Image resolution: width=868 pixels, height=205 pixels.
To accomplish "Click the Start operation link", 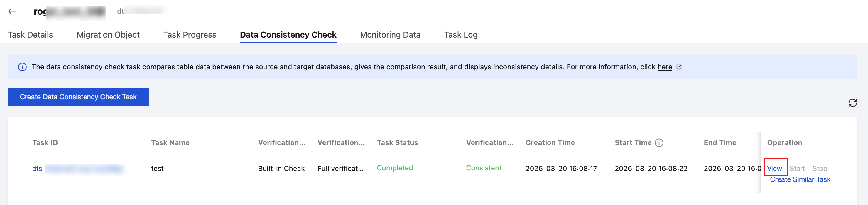I will tap(797, 169).
